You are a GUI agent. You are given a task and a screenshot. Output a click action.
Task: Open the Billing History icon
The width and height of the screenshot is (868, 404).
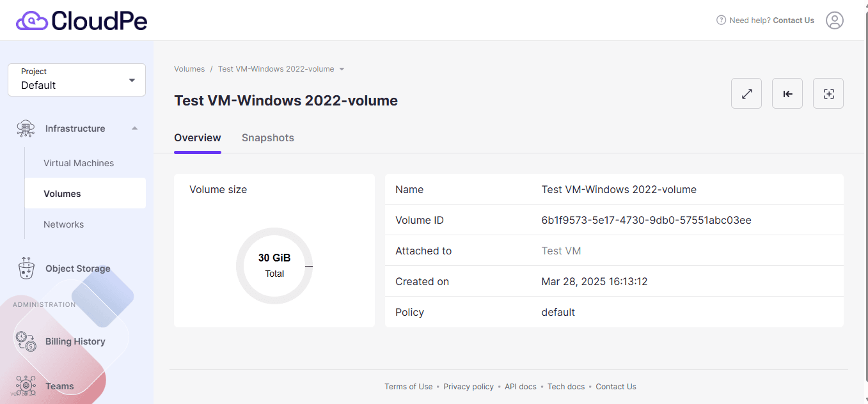click(x=26, y=341)
